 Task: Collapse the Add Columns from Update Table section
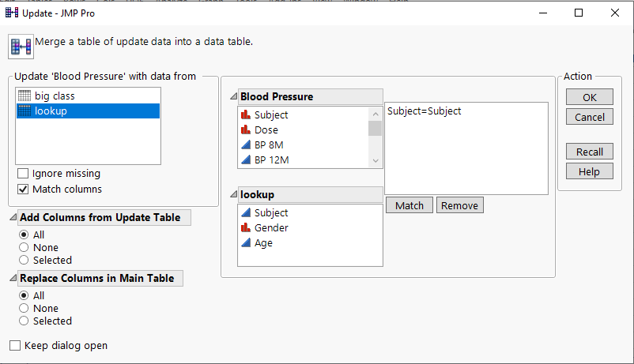point(13,218)
